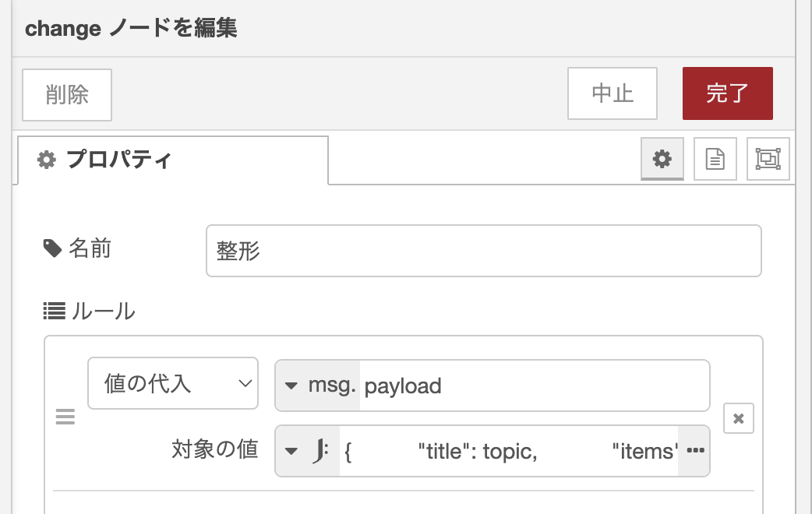Focus the 名前 input field containing 整形

(x=484, y=251)
